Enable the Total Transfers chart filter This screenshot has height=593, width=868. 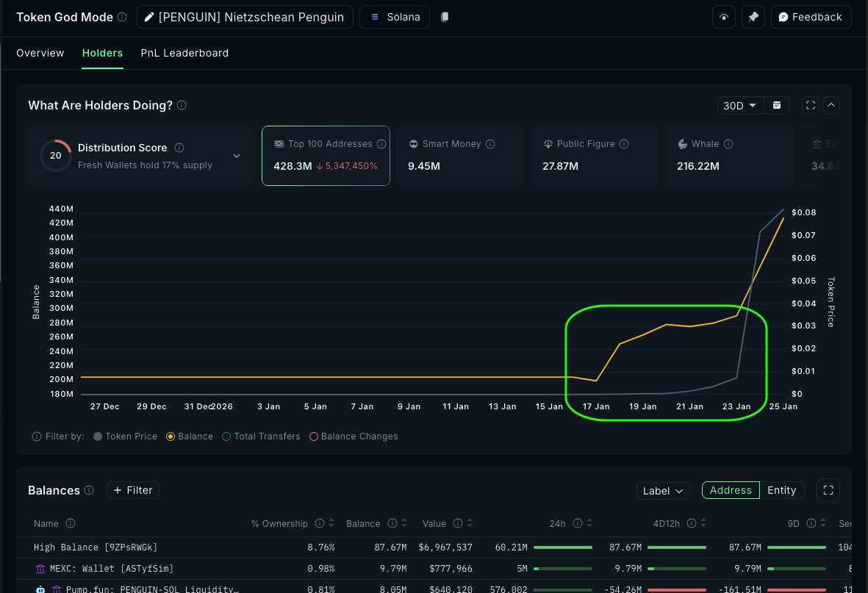[x=226, y=436]
